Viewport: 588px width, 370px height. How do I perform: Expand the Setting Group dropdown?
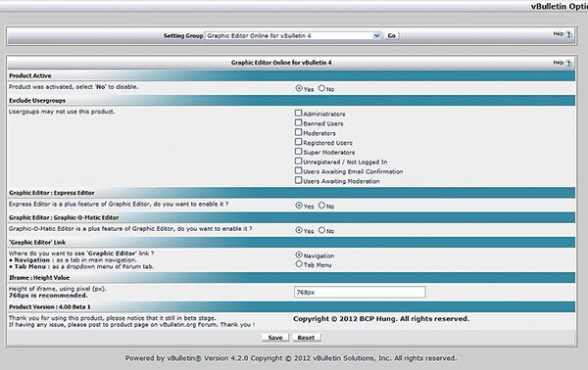[293, 36]
